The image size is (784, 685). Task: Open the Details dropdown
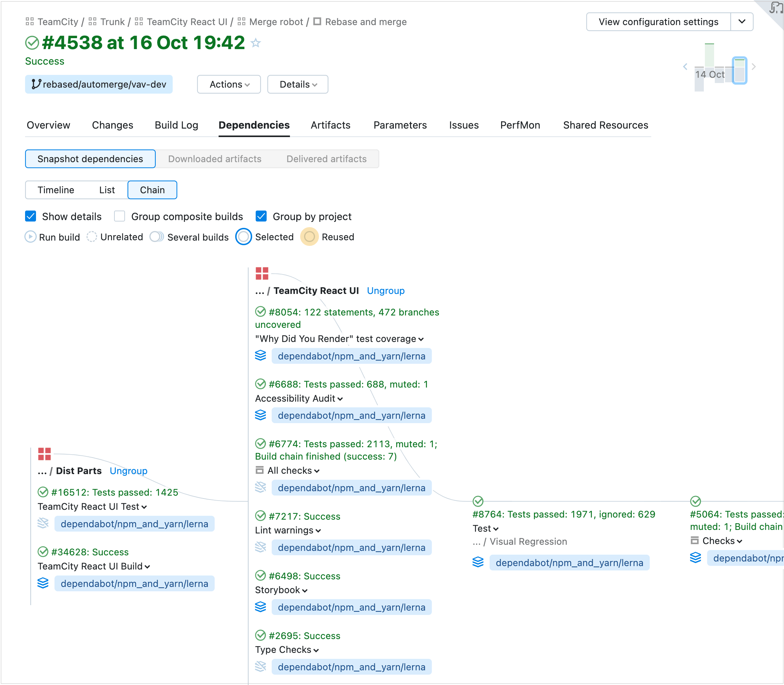click(298, 84)
